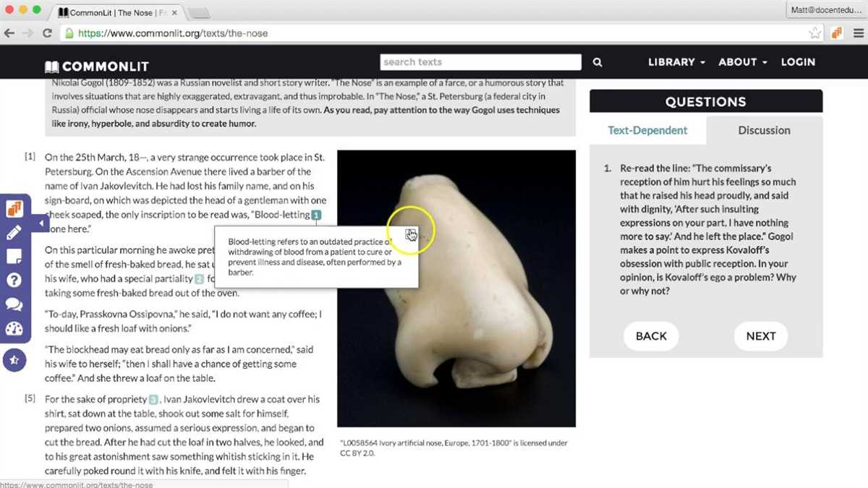Open the LIBRARY dropdown menu
The height and width of the screenshot is (488, 868).
click(676, 62)
